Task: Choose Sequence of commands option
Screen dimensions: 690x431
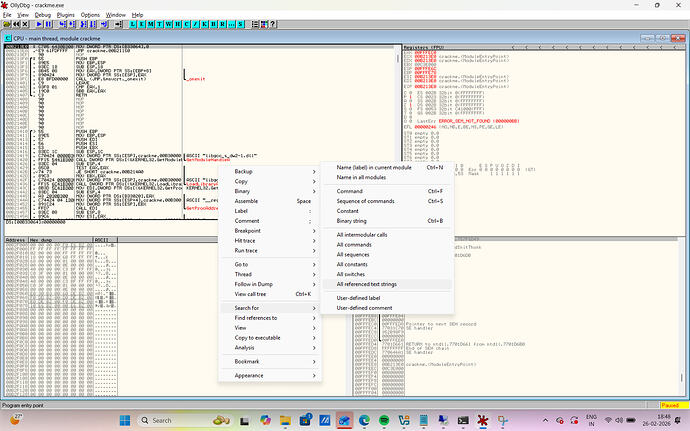Action: (387, 201)
